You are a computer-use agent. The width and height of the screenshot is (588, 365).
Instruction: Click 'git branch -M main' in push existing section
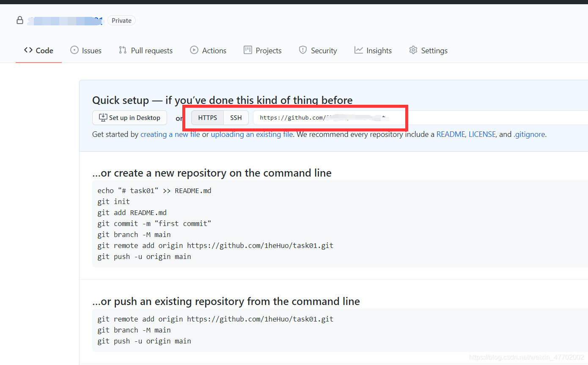click(x=134, y=330)
